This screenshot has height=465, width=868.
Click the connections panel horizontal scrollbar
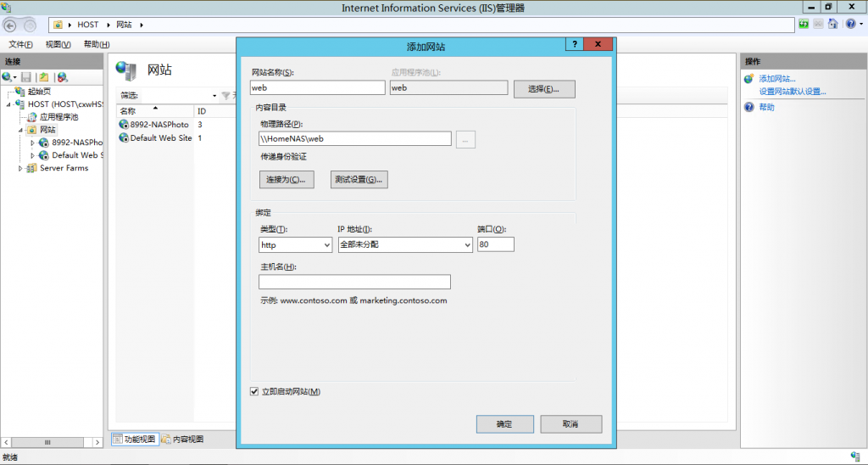tap(52, 442)
